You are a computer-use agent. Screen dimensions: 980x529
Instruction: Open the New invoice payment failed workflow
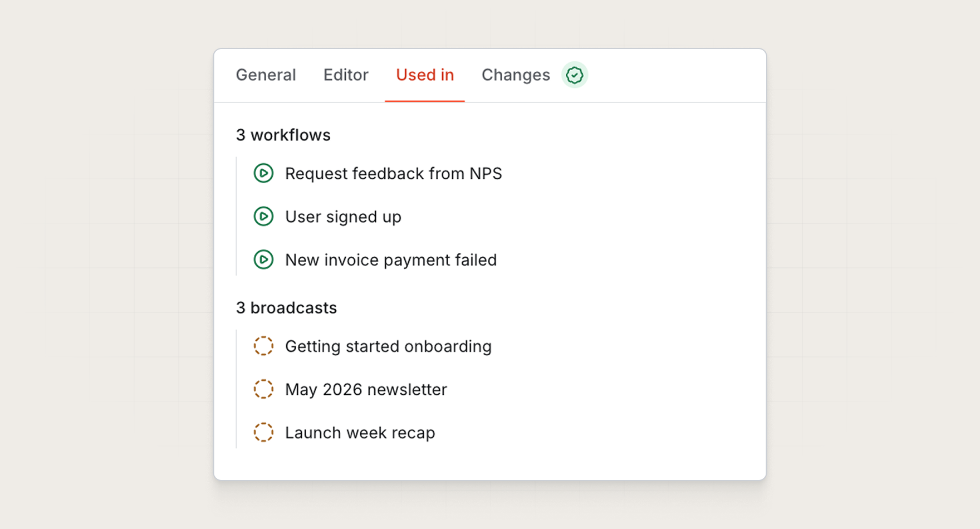point(391,260)
